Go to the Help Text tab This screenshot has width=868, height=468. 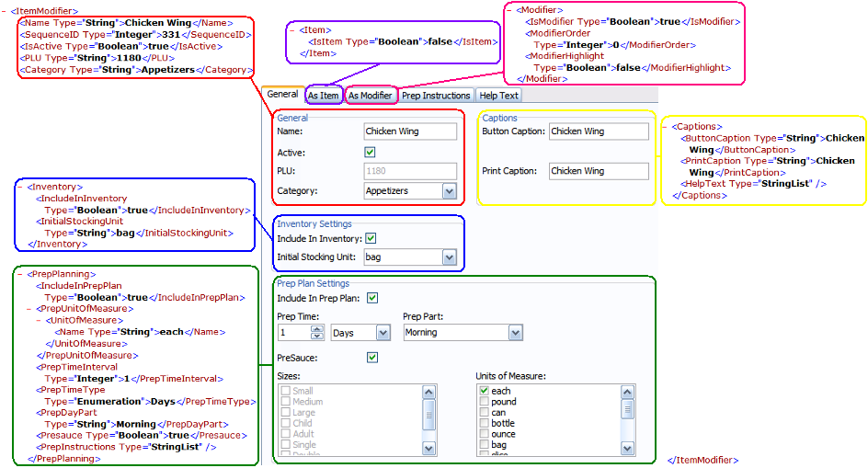498,95
